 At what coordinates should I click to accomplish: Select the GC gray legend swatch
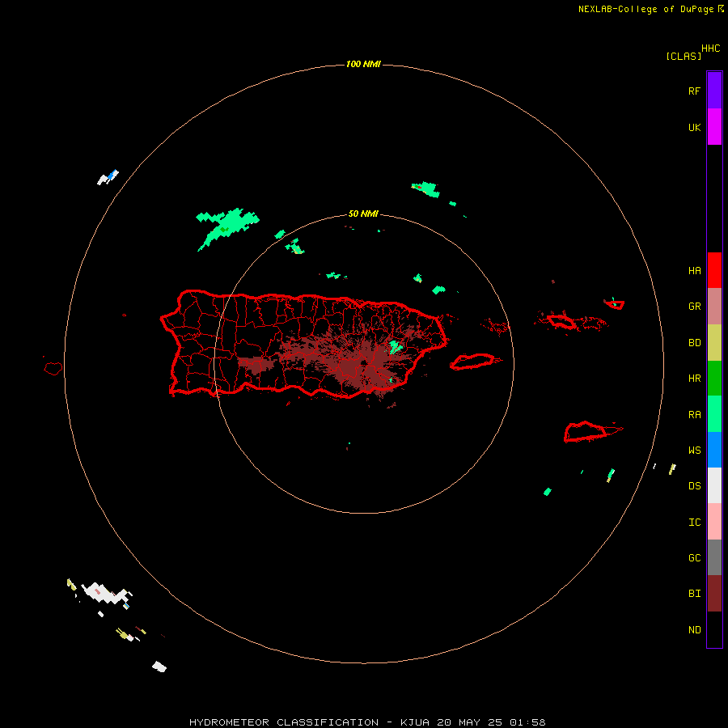point(714,557)
